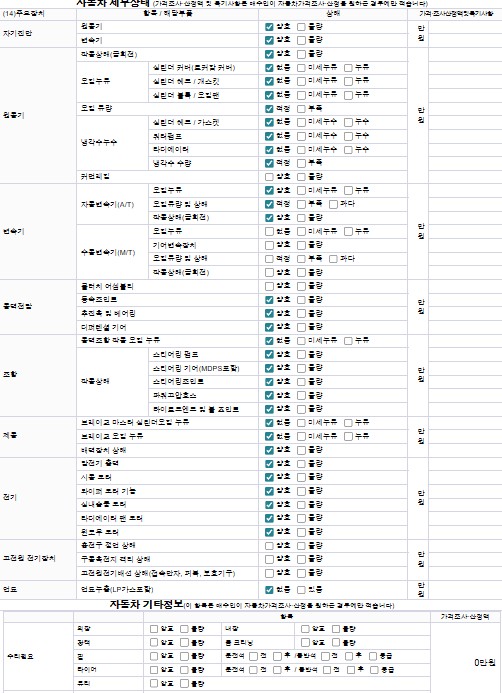Tick 부족 for engine 오일 유량

301,109
